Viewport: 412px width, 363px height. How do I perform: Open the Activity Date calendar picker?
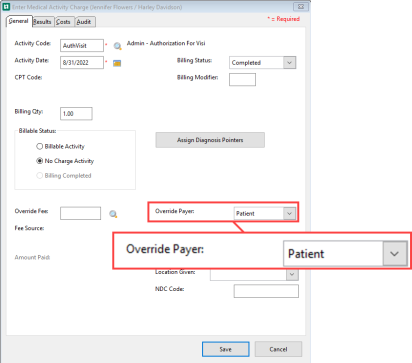[117, 63]
